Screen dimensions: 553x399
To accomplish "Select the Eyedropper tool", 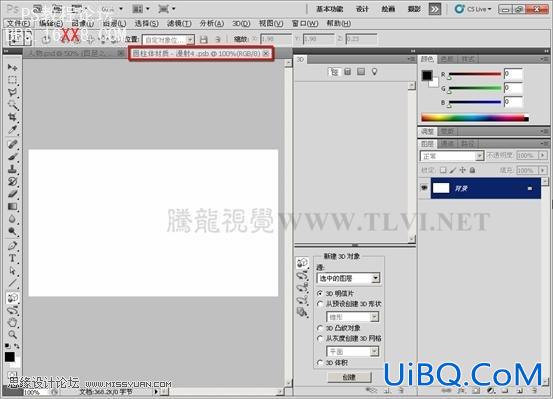I will tap(13, 129).
